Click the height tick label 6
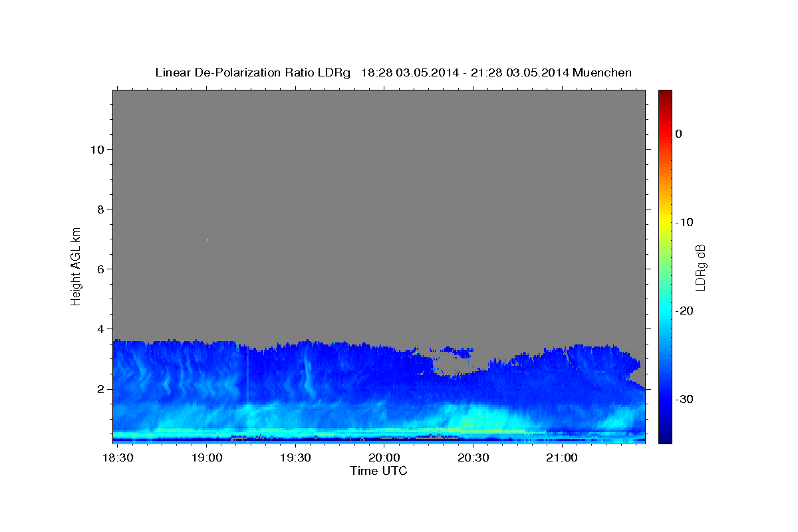 coord(99,269)
